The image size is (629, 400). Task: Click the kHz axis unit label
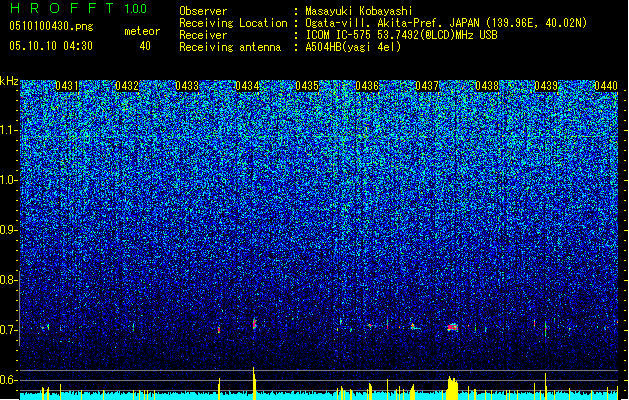coord(9,81)
